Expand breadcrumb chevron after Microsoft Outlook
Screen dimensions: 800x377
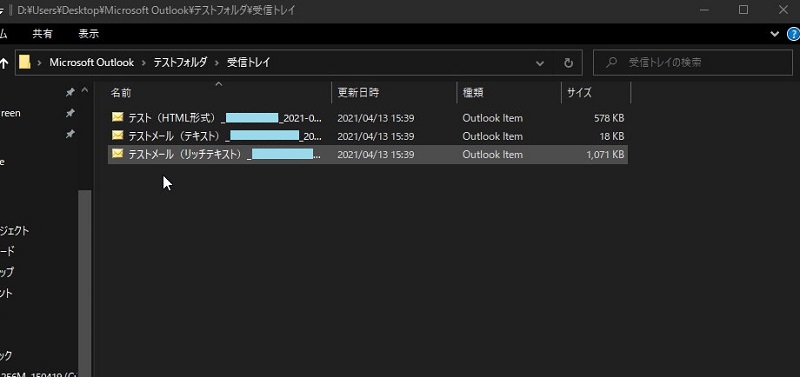143,63
